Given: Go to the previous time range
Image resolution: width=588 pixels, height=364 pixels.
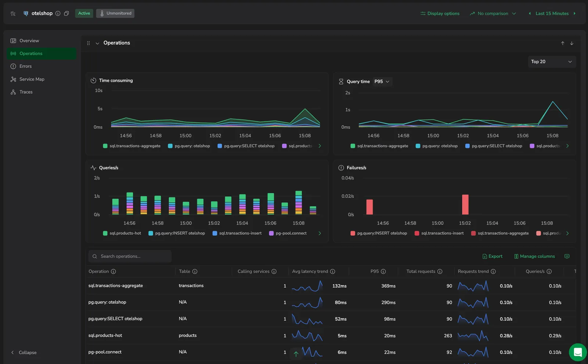Looking at the screenshot, I should [x=530, y=14].
